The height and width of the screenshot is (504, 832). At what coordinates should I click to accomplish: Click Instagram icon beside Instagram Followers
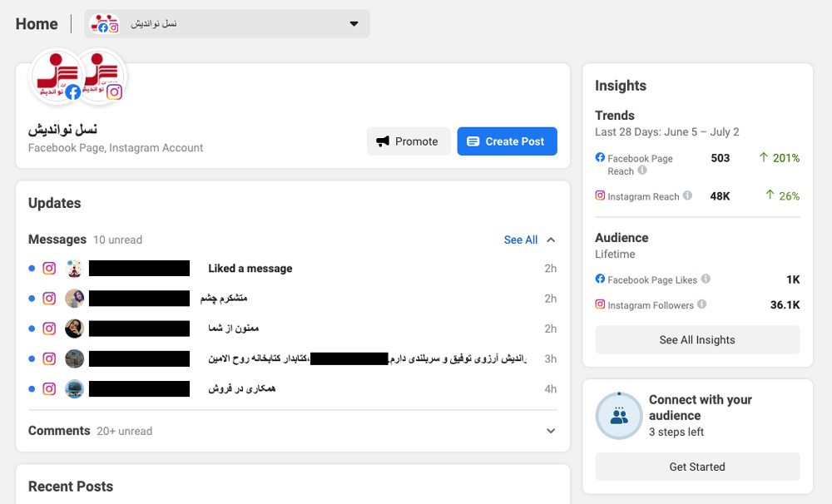pos(600,304)
